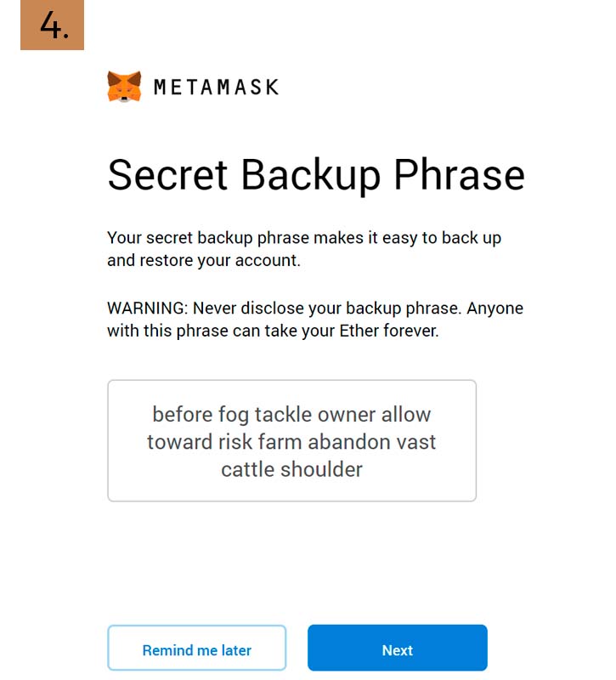Select the word "cattle" in the phrase
616x680 pixels.
click(248, 469)
